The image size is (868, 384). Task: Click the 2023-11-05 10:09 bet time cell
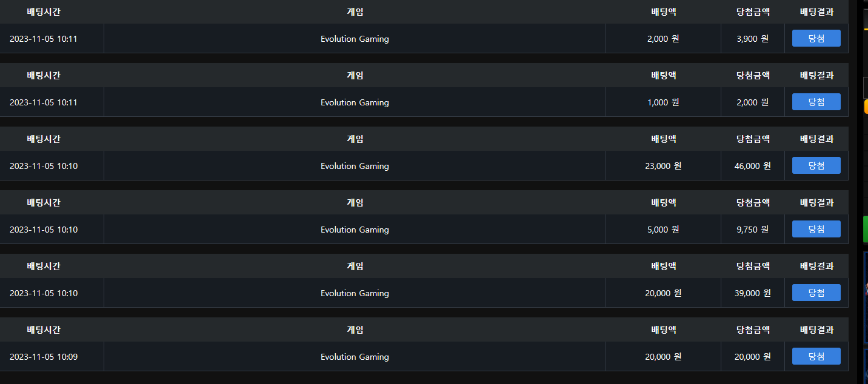[52, 357]
